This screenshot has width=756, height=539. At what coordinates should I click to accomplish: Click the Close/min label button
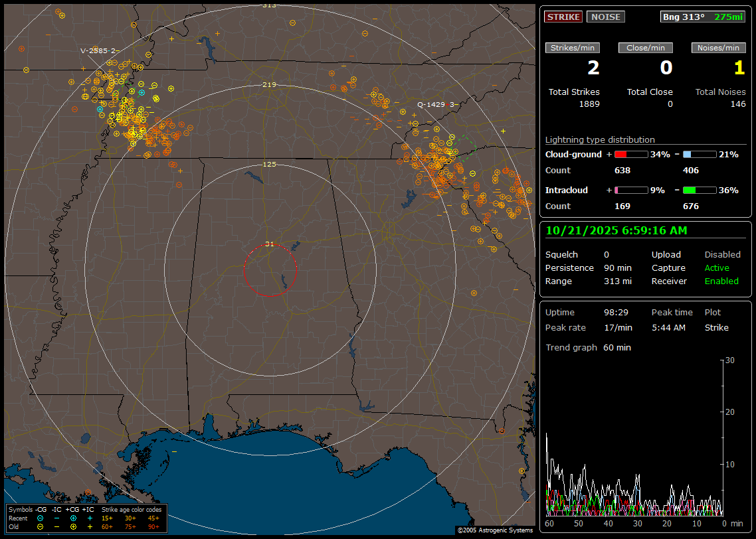coord(646,48)
